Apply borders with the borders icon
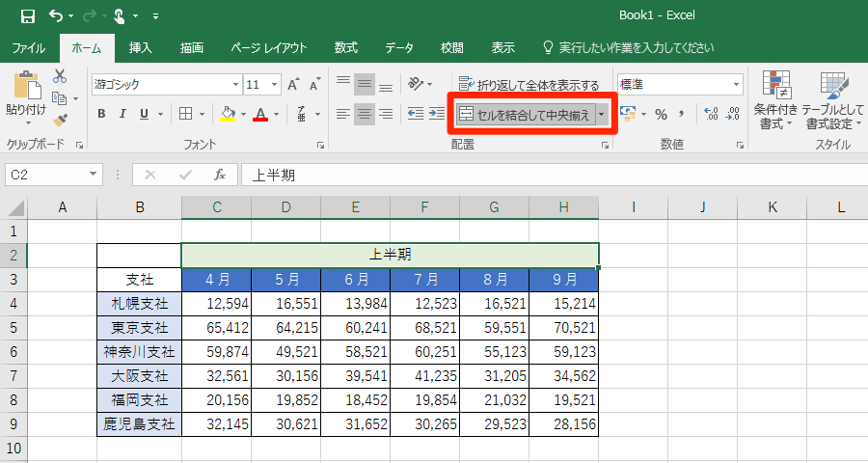 [186, 114]
